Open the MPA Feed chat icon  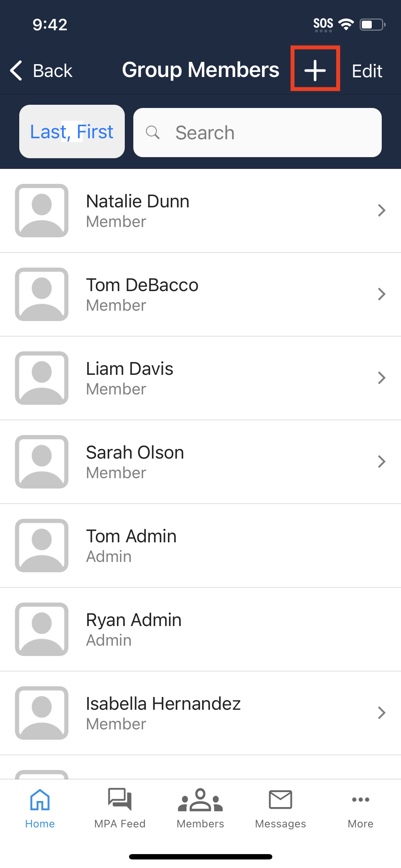120,800
